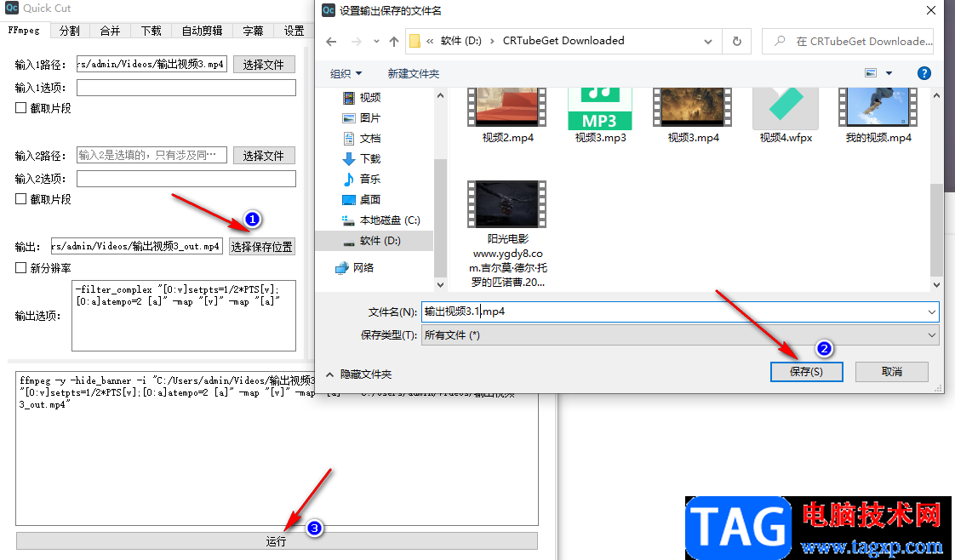
Task: Enable first 截取片段 checkbox under input 1
Action: coord(20,108)
